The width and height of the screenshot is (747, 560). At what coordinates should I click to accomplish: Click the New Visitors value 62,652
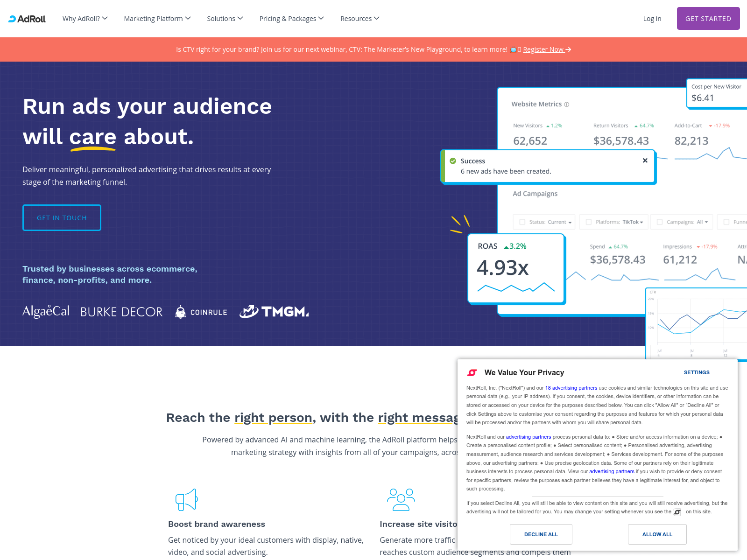tap(530, 141)
